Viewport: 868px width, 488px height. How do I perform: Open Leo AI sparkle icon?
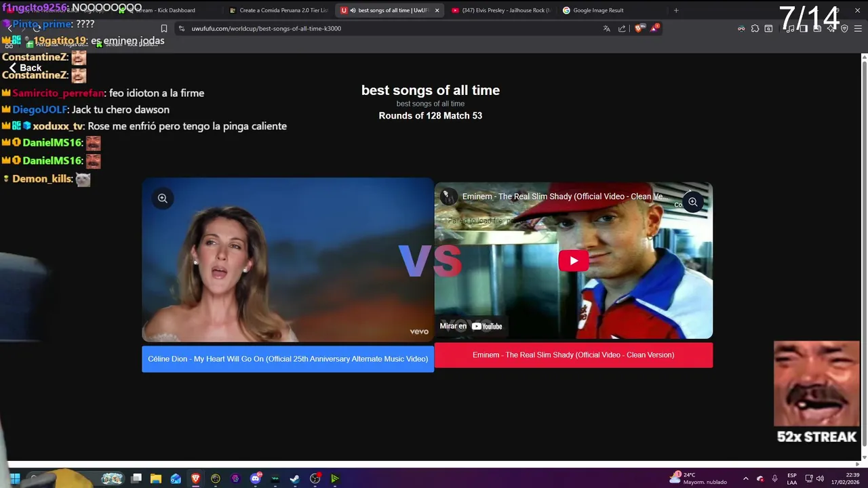(x=831, y=28)
